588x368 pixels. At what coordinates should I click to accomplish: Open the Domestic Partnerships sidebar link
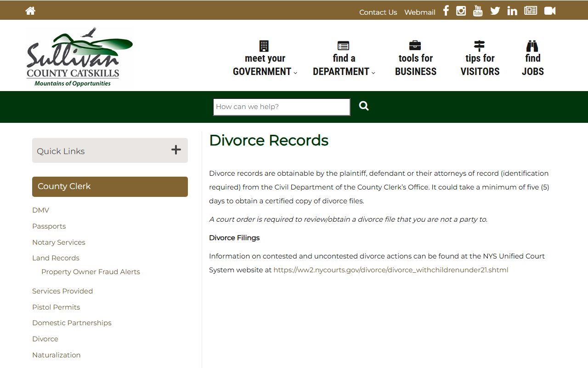[x=72, y=323]
